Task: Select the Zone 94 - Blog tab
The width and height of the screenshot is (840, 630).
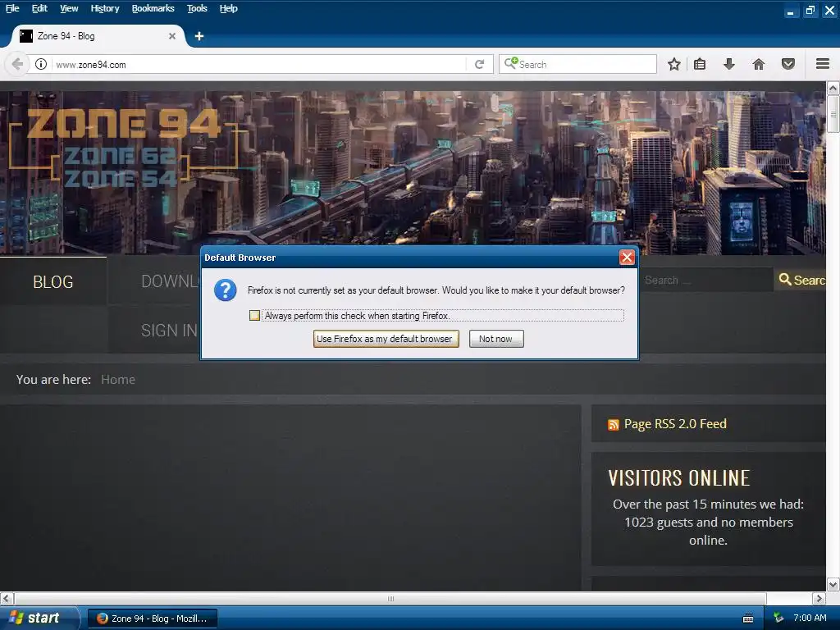Action: [97, 36]
